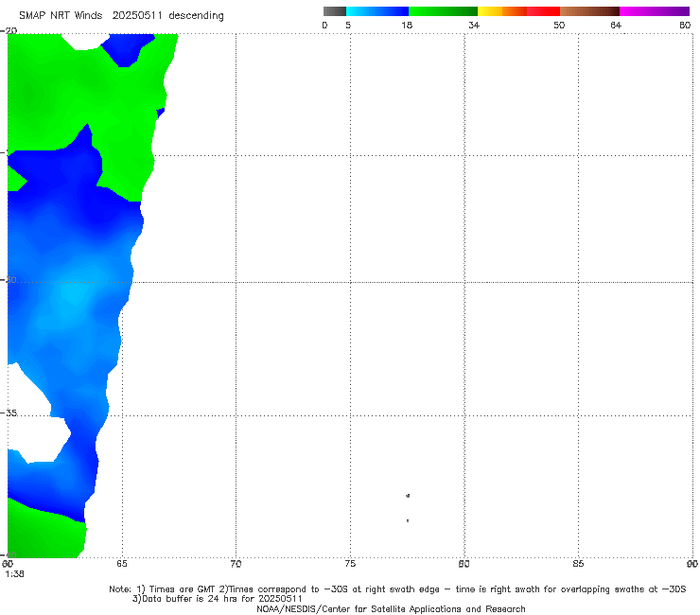
Task: Click the longitude axis label '65'
Action: point(122,564)
